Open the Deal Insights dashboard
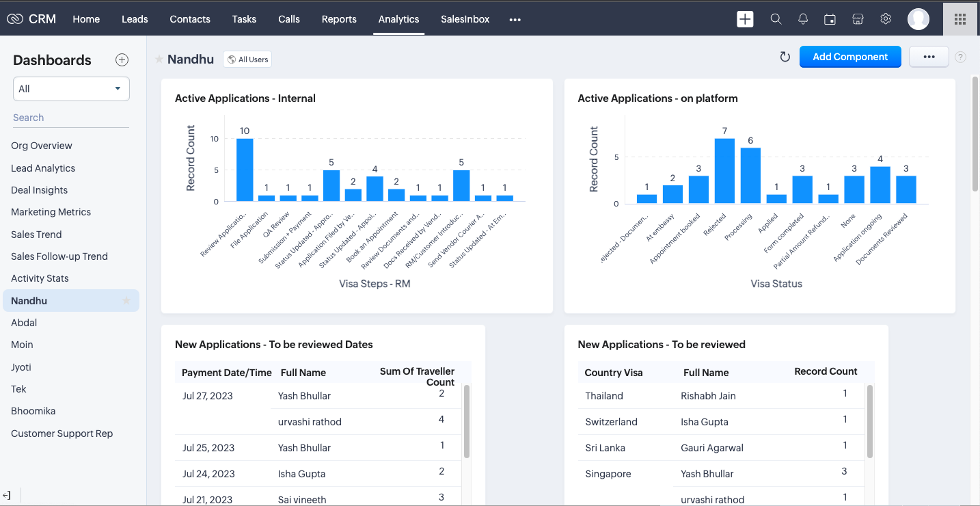This screenshot has width=980, height=506. point(39,190)
